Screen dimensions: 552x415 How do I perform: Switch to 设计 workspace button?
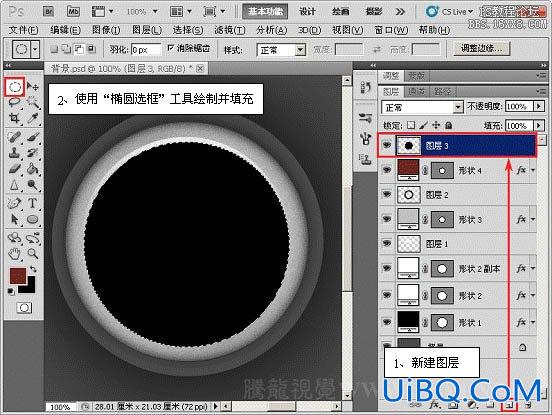307,12
